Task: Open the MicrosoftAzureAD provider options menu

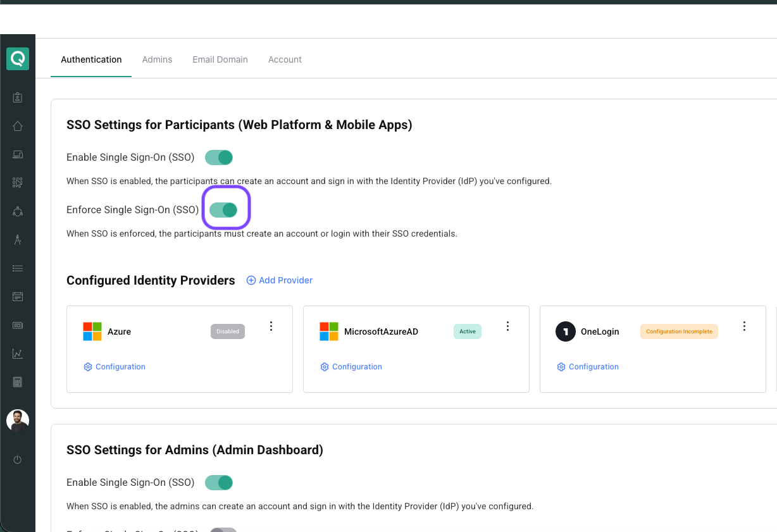Action: click(x=507, y=326)
